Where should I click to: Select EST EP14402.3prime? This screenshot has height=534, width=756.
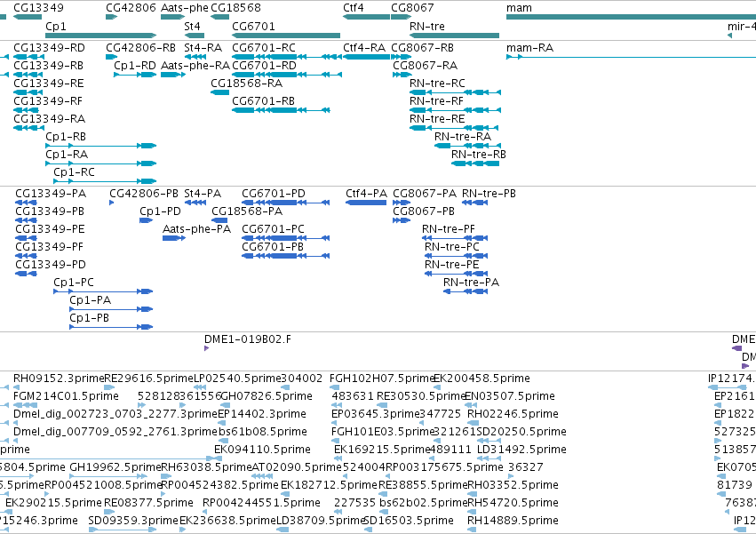pyautogui.click(x=262, y=414)
